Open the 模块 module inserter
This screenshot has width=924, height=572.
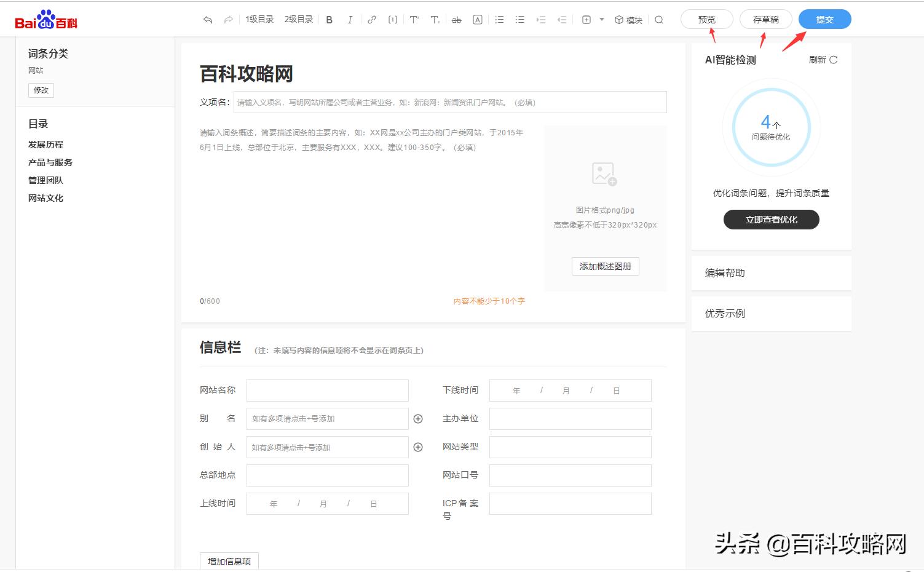pos(628,19)
